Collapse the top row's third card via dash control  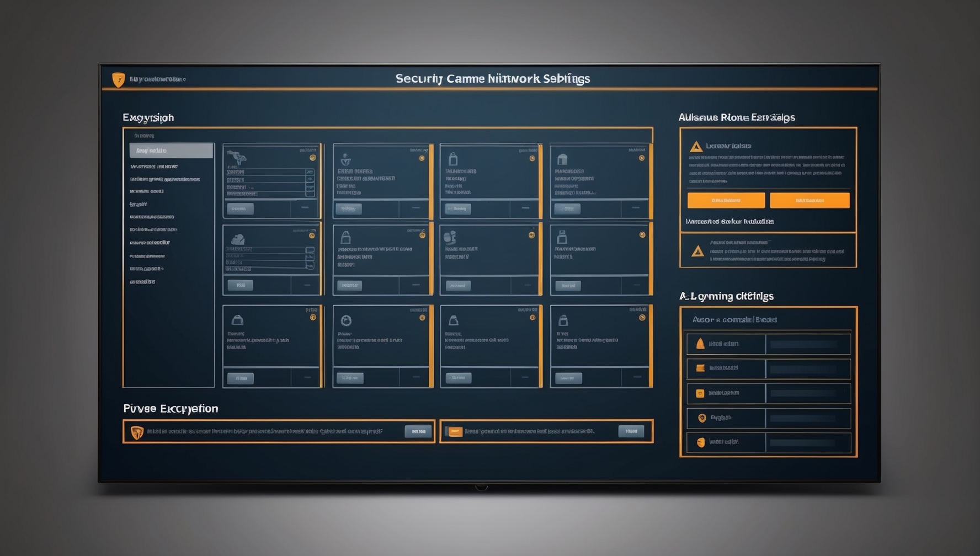tap(525, 208)
